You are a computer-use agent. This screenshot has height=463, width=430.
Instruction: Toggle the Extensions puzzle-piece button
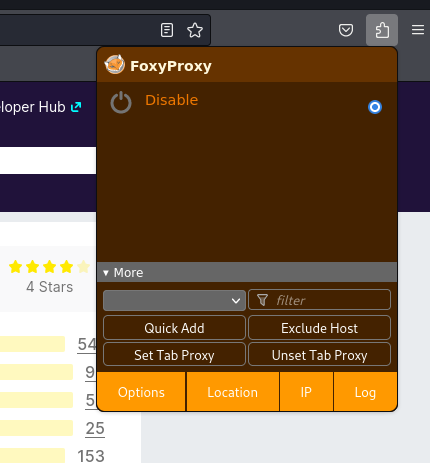point(382,30)
